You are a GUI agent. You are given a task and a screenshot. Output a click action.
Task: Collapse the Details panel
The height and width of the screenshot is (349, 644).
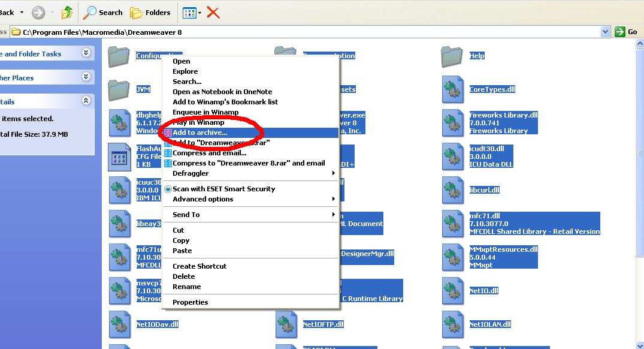(86, 100)
